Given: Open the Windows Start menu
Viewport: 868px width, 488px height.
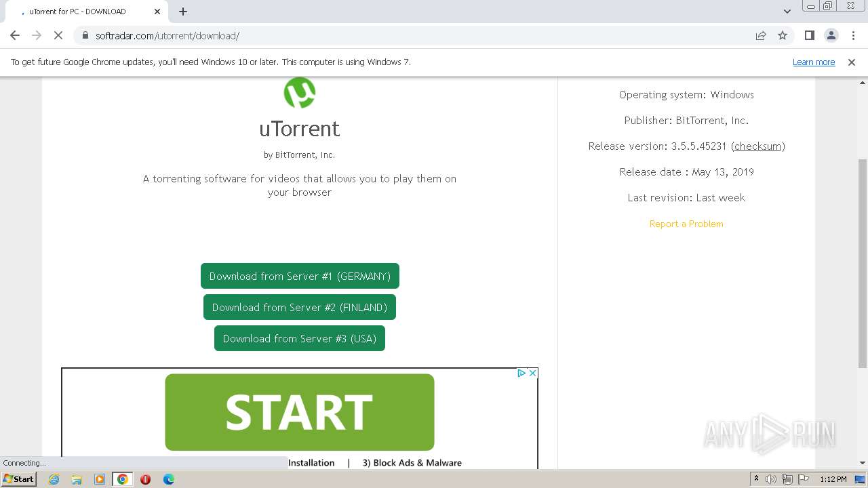Looking at the screenshot, I should click(x=18, y=479).
